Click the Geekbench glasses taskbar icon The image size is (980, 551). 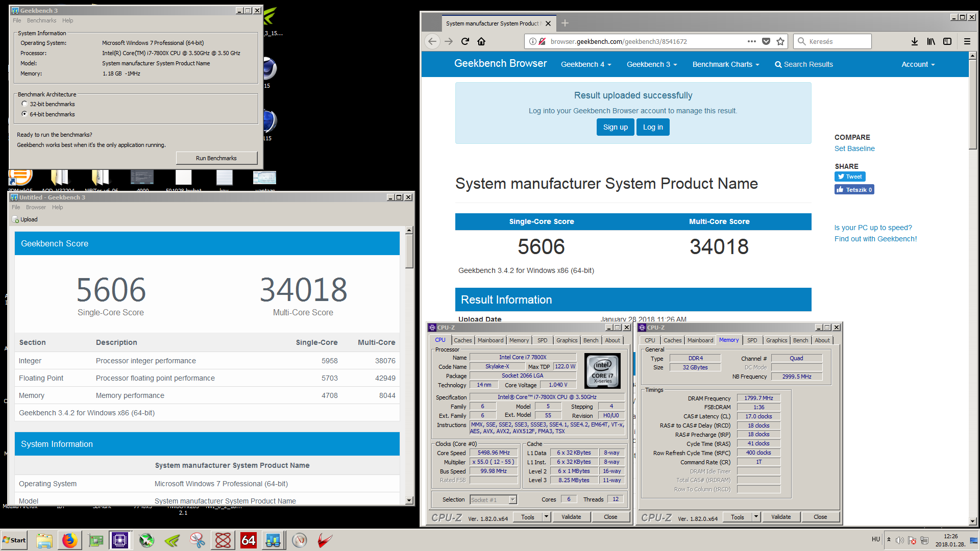coord(273,540)
